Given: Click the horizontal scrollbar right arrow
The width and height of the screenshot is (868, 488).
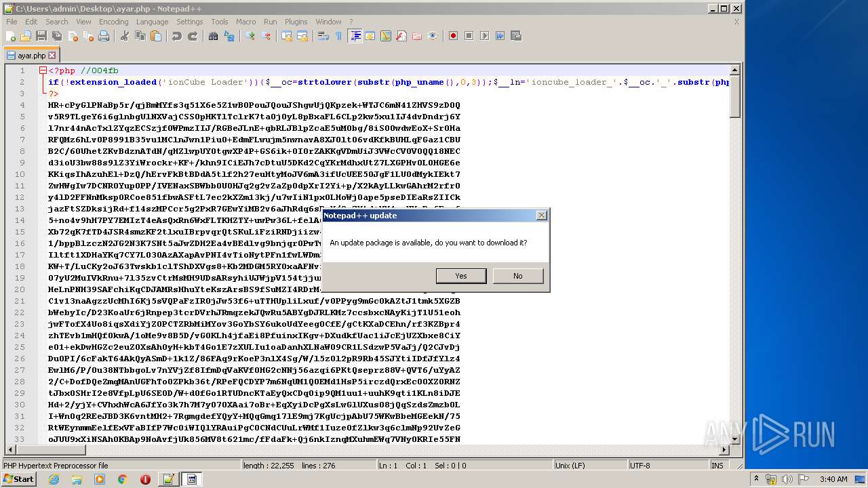Looking at the screenshot, I should [724, 449].
